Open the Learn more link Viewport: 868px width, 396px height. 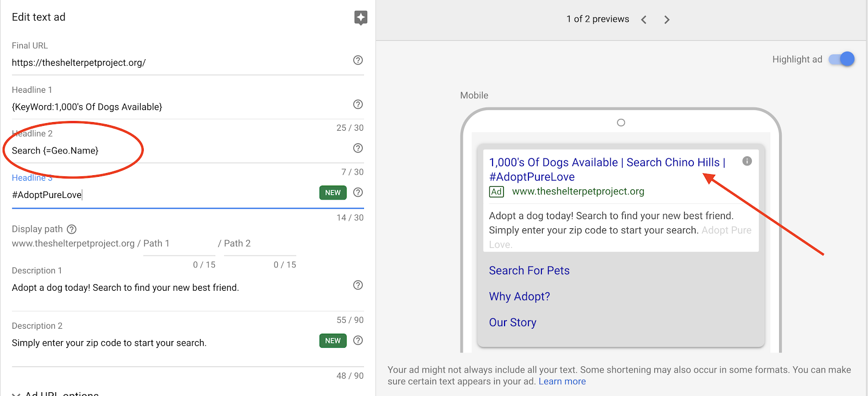point(562,381)
